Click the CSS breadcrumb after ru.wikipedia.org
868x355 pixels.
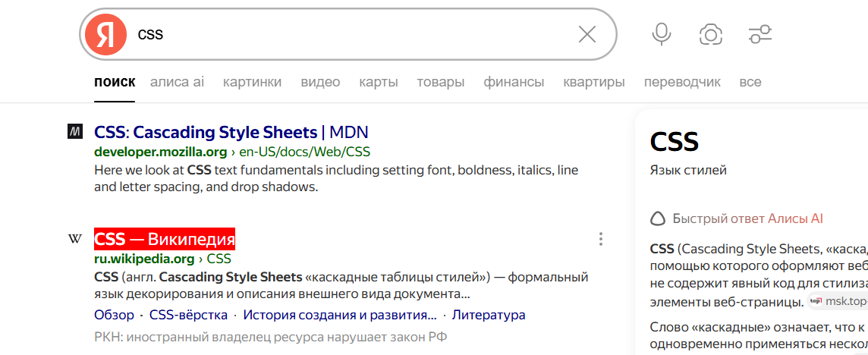[x=219, y=259]
